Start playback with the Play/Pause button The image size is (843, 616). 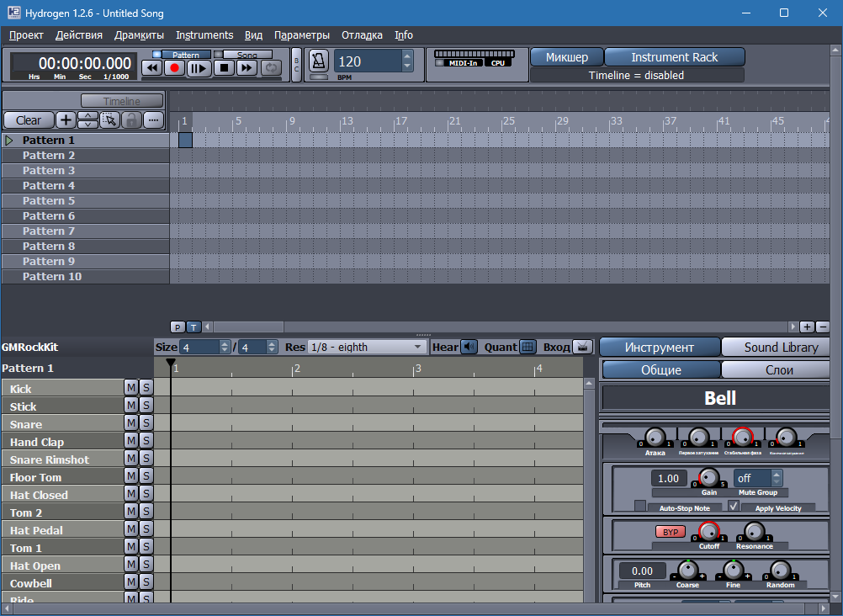(x=199, y=68)
